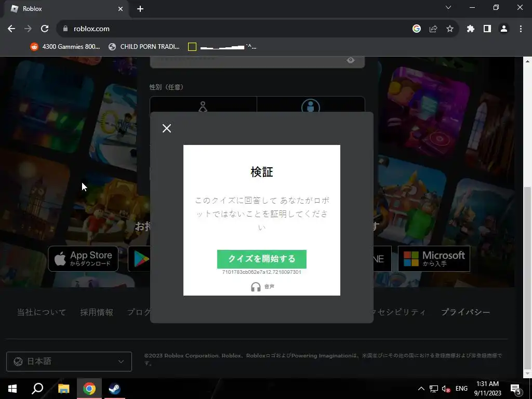Image resolution: width=532 pixels, height=399 pixels.
Task: Click the session ID 7101783cb062e7a12.7218097301
Action: click(x=262, y=272)
